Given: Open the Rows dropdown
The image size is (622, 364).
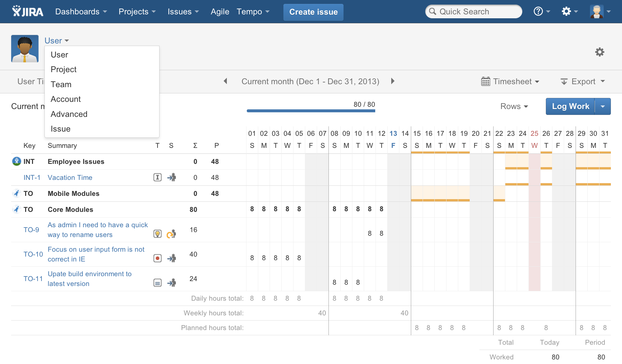Looking at the screenshot, I should [x=514, y=106].
